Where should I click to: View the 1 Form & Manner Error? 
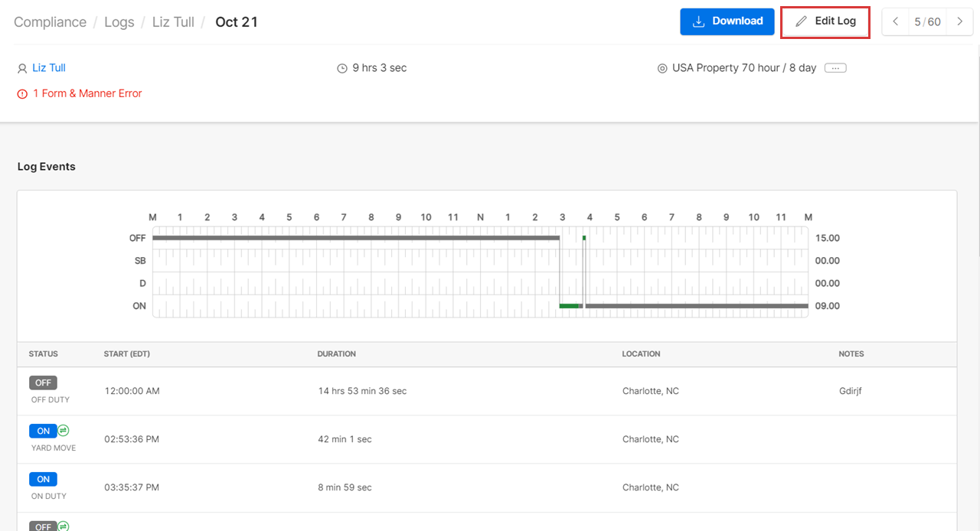[x=87, y=93]
